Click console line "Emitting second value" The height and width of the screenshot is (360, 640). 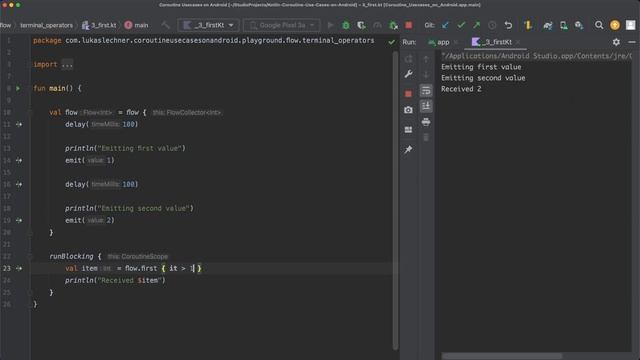[483, 78]
